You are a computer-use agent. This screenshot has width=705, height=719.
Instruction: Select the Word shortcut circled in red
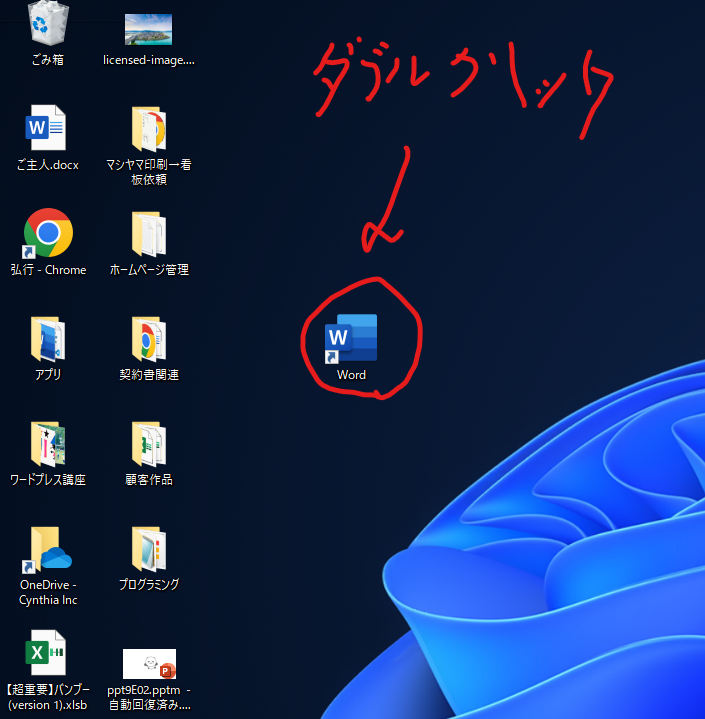(351, 338)
